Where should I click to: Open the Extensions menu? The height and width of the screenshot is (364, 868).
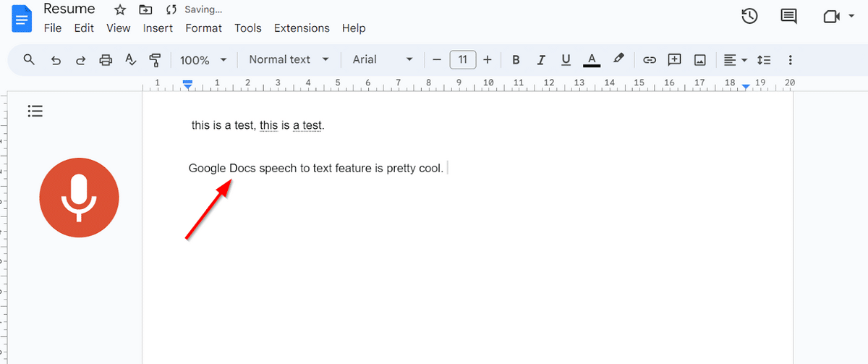(302, 28)
